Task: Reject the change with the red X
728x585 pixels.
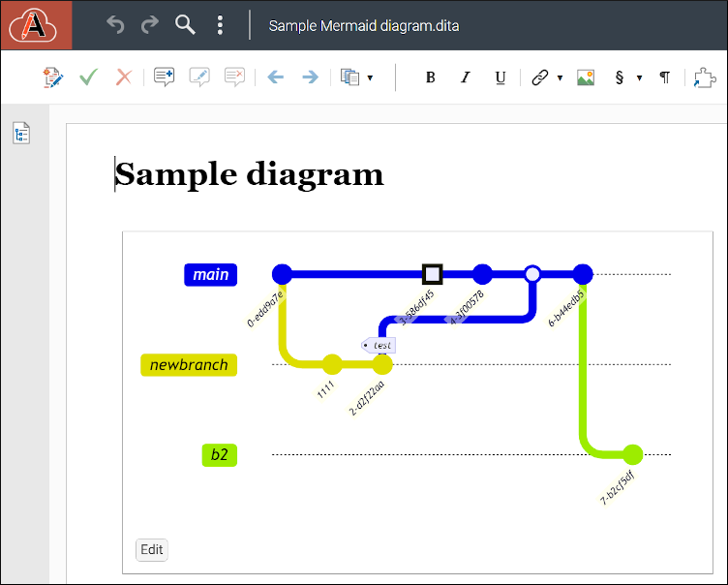Action: pyautogui.click(x=123, y=77)
